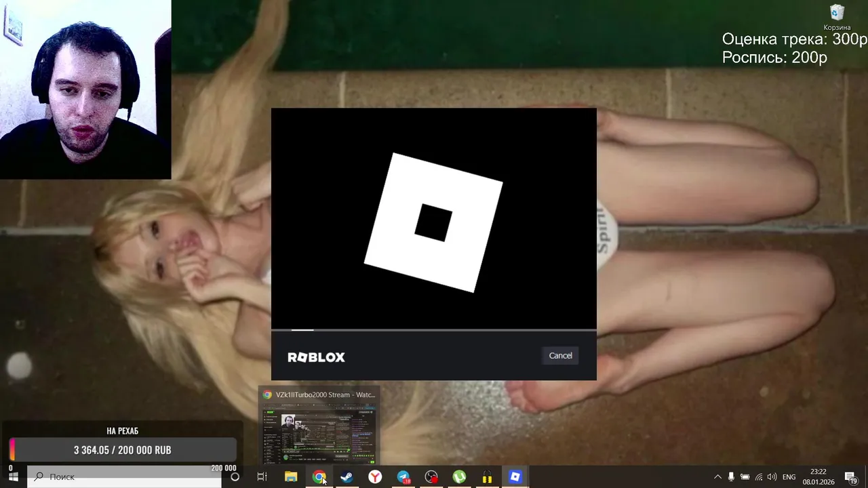The image size is (868, 488).
Task: Click the Roblox wordmark in the dialog footer
Action: (x=316, y=357)
